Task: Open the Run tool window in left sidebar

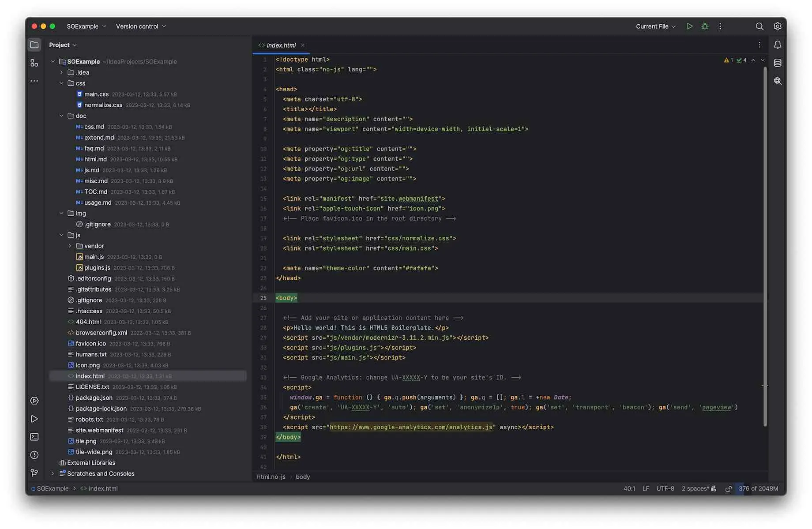Action: click(34, 419)
